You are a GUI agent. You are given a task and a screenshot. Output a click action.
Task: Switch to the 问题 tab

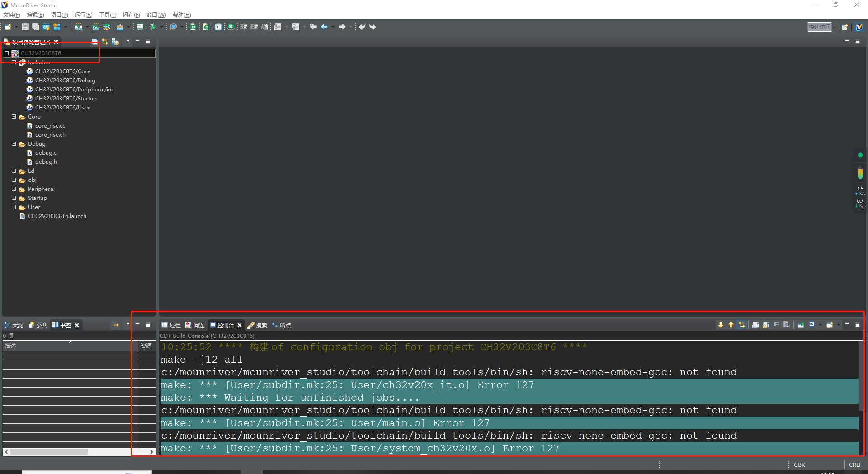coord(195,325)
